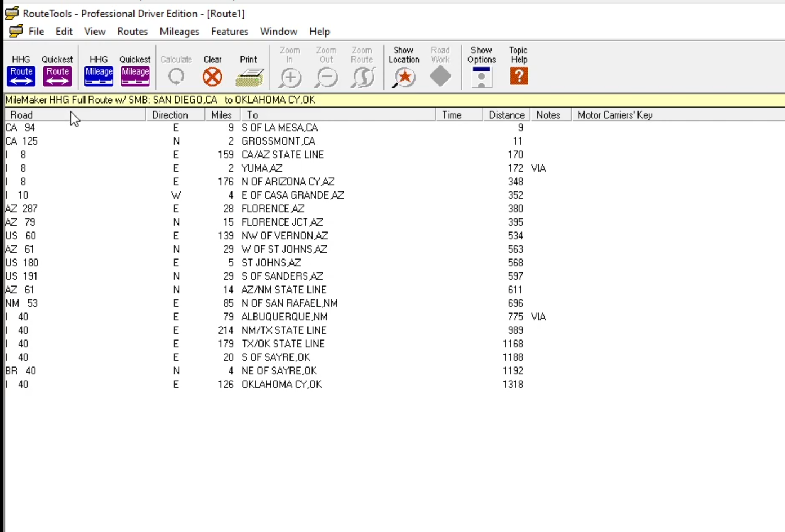Image resolution: width=785 pixels, height=532 pixels.
Task: Click the Notes column header
Action: click(x=550, y=115)
